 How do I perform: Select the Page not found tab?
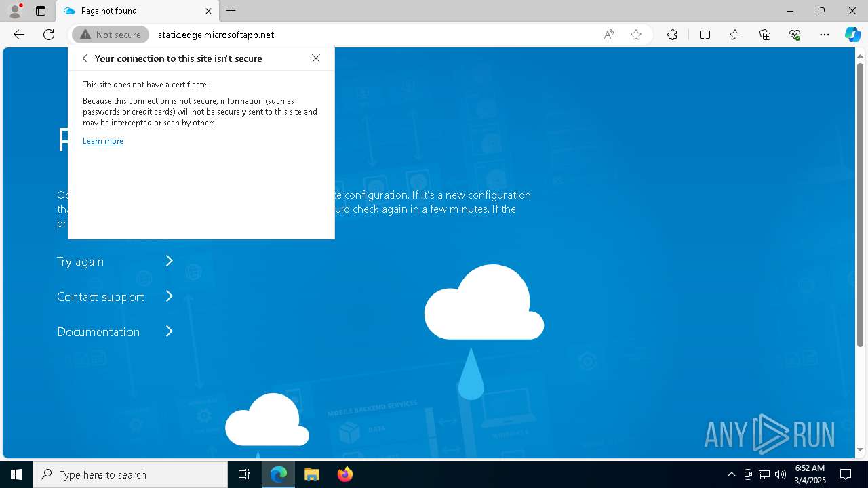[x=138, y=11]
